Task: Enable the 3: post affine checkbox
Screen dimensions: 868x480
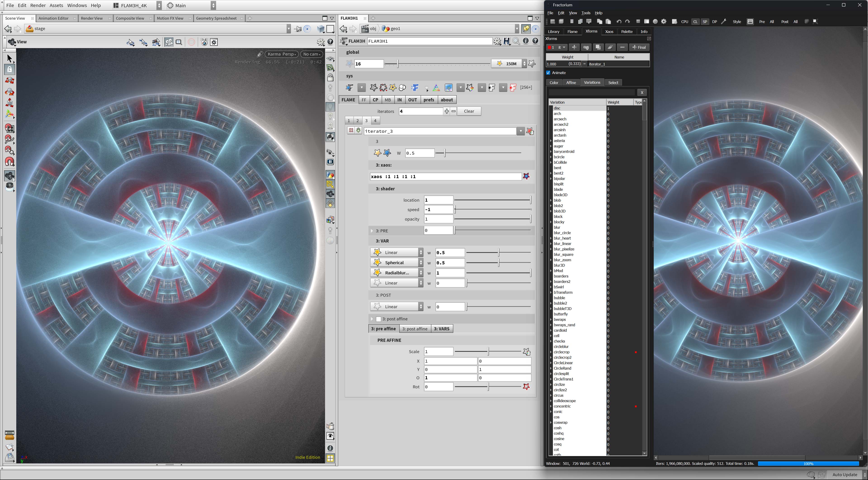Action: tap(378, 319)
